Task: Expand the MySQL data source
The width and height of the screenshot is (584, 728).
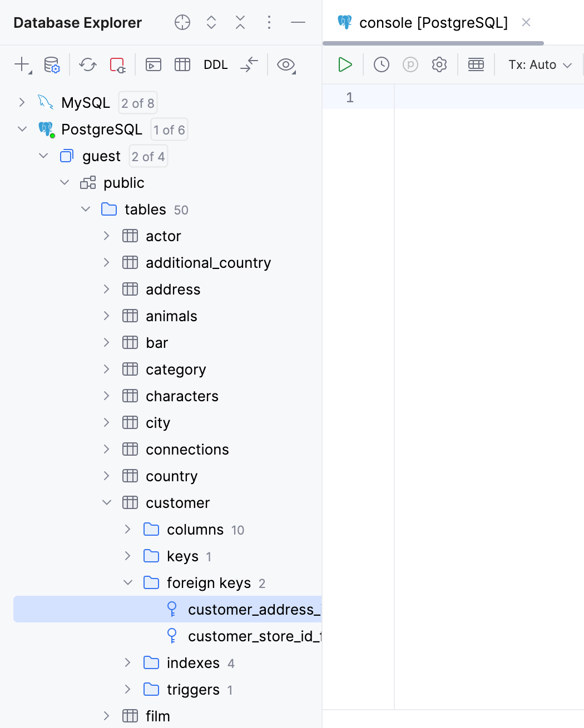Action: pos(21,102)
